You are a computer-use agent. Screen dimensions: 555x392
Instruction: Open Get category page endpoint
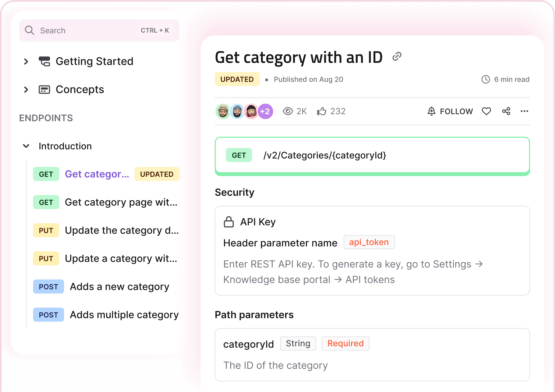coord(121,202)
